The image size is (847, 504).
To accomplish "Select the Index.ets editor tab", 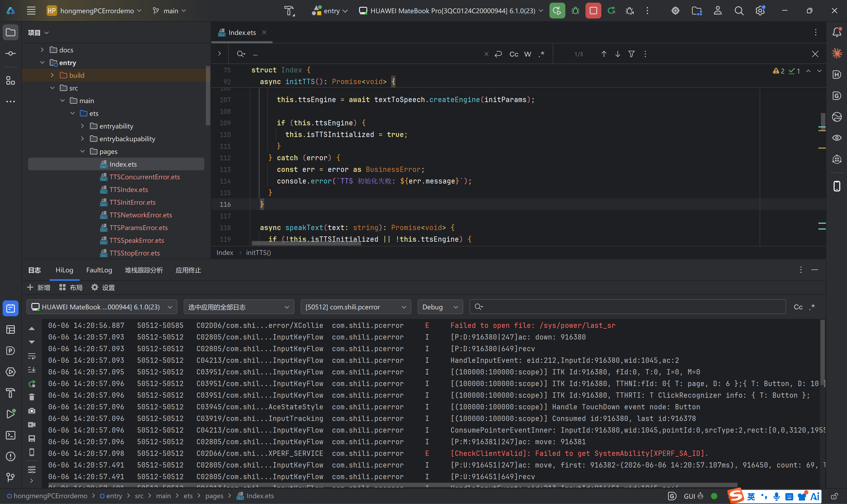I will pos(242,33).
